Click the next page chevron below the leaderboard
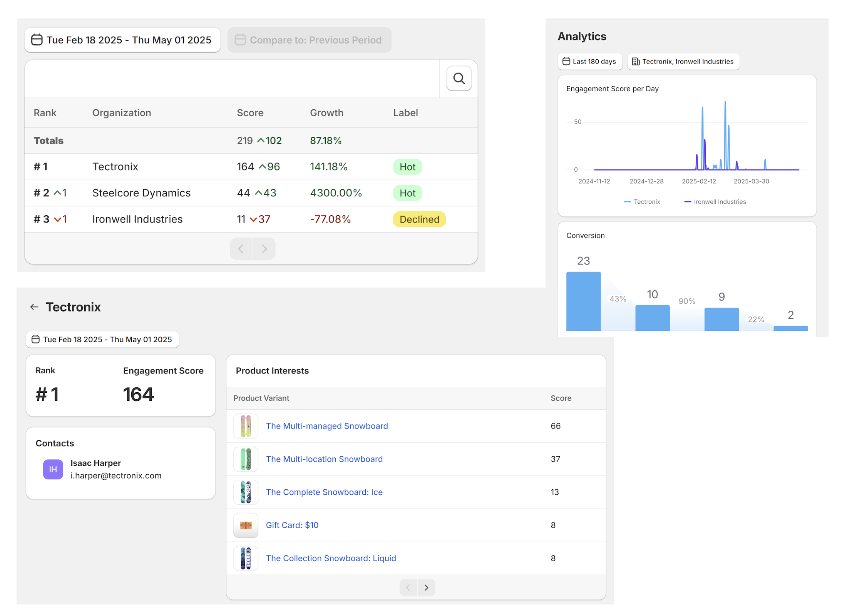 (x=264, y=248)
